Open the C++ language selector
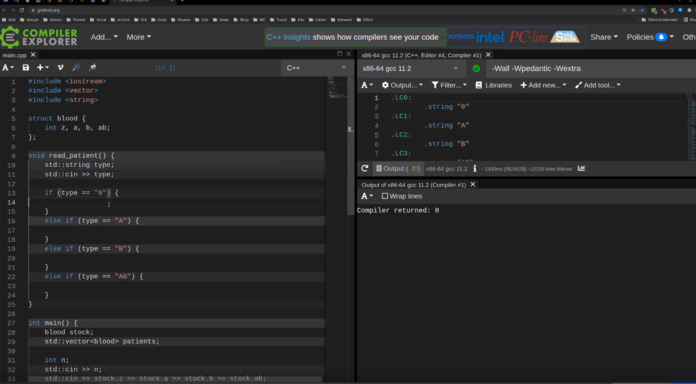The image size is (696, 384). 317,68
